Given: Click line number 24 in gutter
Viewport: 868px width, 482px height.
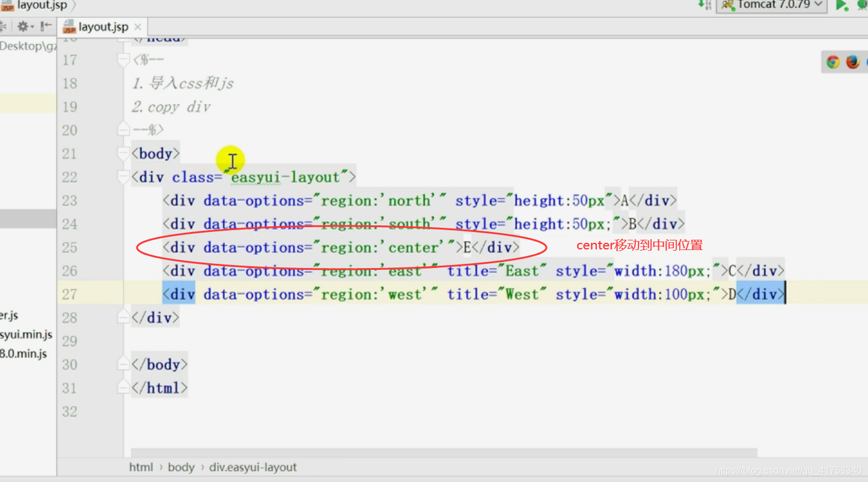Looking at the screenshot, I should tap(70, 224).
